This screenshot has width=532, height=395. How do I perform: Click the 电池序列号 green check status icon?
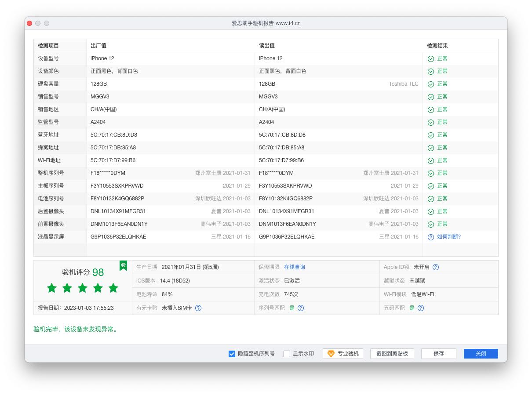[x=431, y=199]
